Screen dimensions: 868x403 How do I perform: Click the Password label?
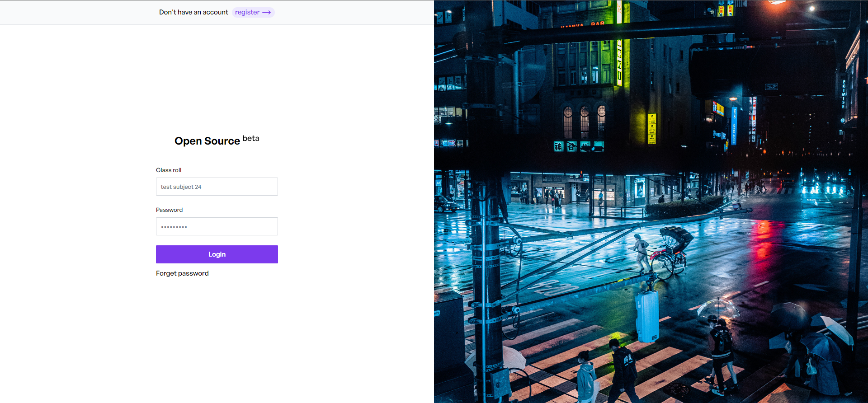coord(170,210)
